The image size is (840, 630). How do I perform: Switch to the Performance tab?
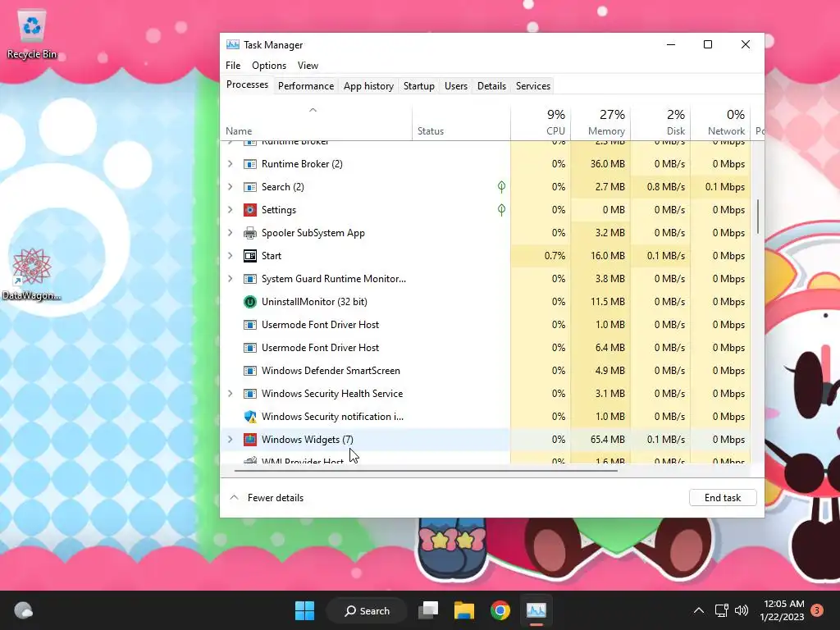pyautogui.click(x=306, y=86)
